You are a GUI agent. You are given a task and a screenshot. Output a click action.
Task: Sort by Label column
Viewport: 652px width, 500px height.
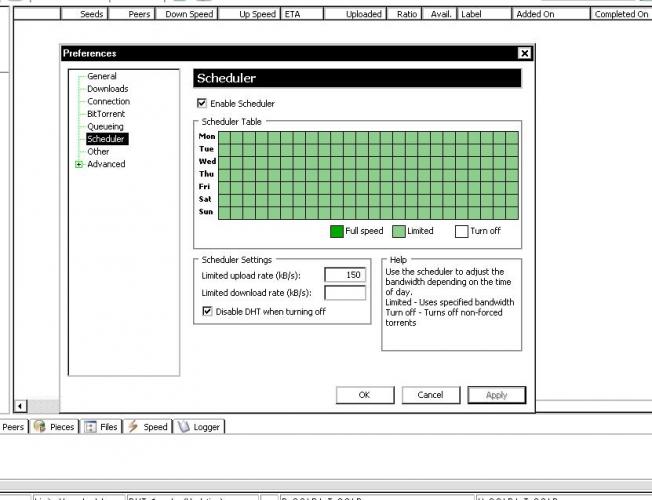(x=484, y=14)
